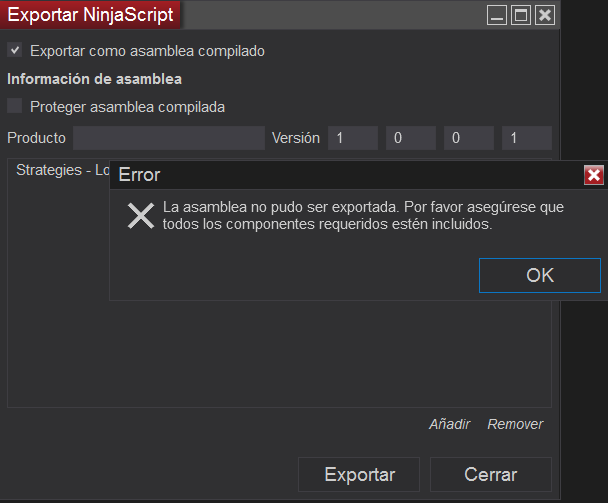The image size is (608, 503).
Task: Uncheck Exportar como asamblea compilado
Action: [x=15, y=50]
